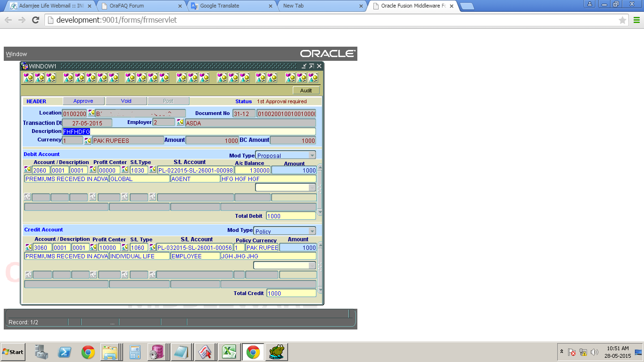The height and width of the screenshot is (362, 644).
Task: Open the Location lookup list icon
Action: pos(91,113)
